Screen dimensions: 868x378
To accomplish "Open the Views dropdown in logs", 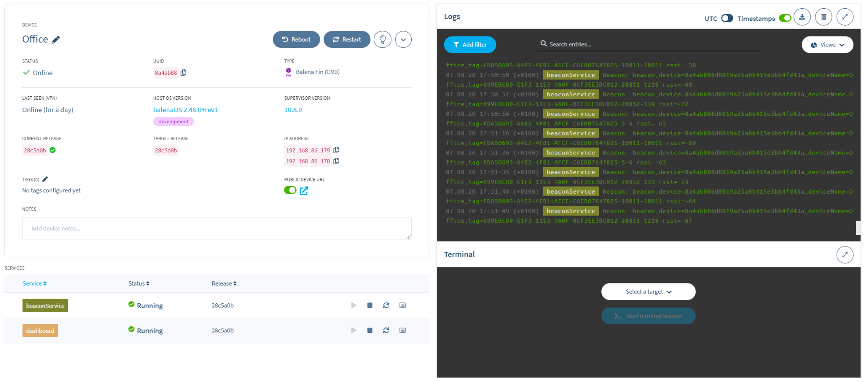I will pyautogui.click(x=827, y=45).
